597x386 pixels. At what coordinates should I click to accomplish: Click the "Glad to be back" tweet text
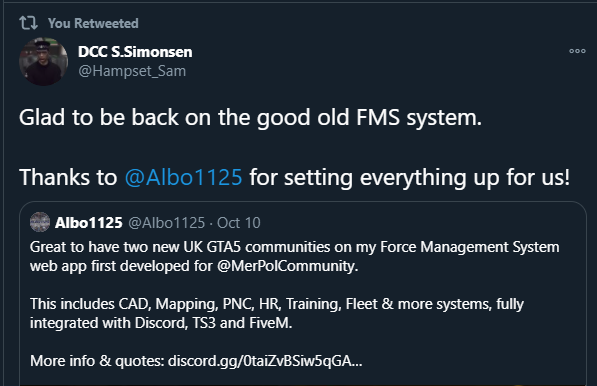tap(251, 117)
